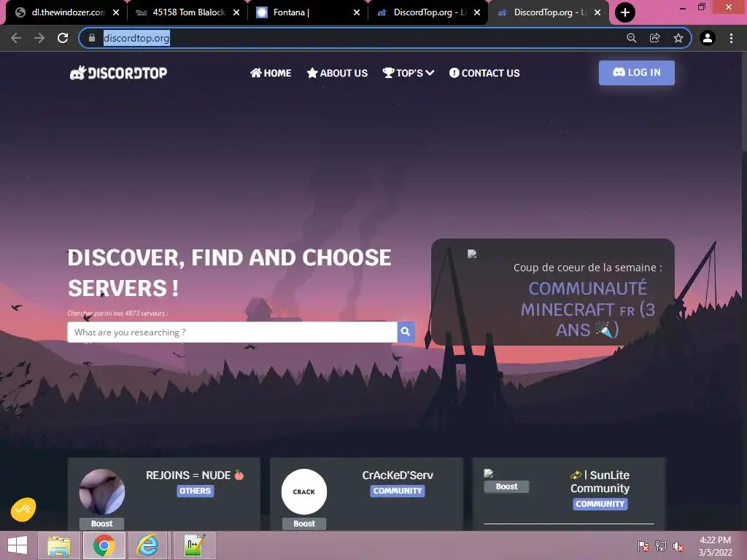Click the muted volume tray icon
The width and height of the screenshot is (747, 560).
point(678,546)
